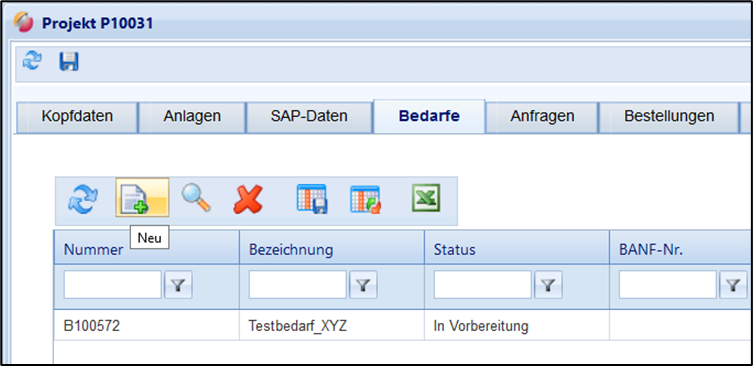Click the save table layout icon
The width and height of the screenshot is (753, 366).
pos(312,198)
